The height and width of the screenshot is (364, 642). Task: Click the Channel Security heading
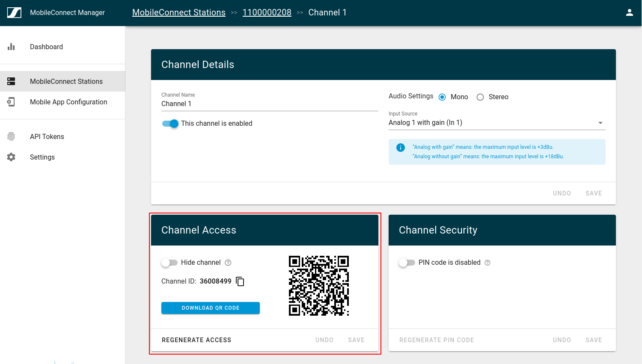[x=438, y=230]
